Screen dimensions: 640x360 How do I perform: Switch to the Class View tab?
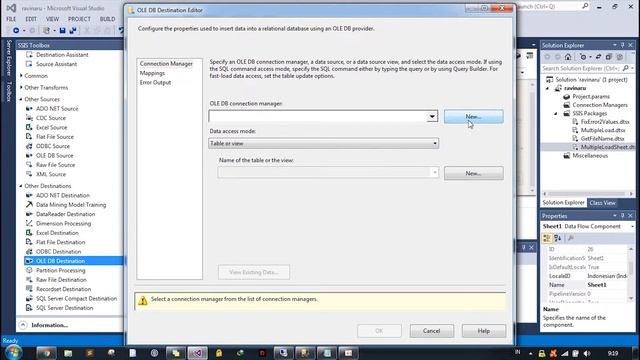602,203
